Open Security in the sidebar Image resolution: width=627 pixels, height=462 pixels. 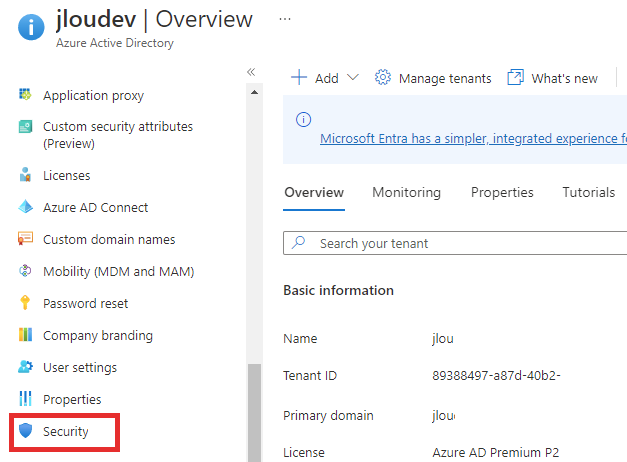pyautogui.click(x=65, y=431)
